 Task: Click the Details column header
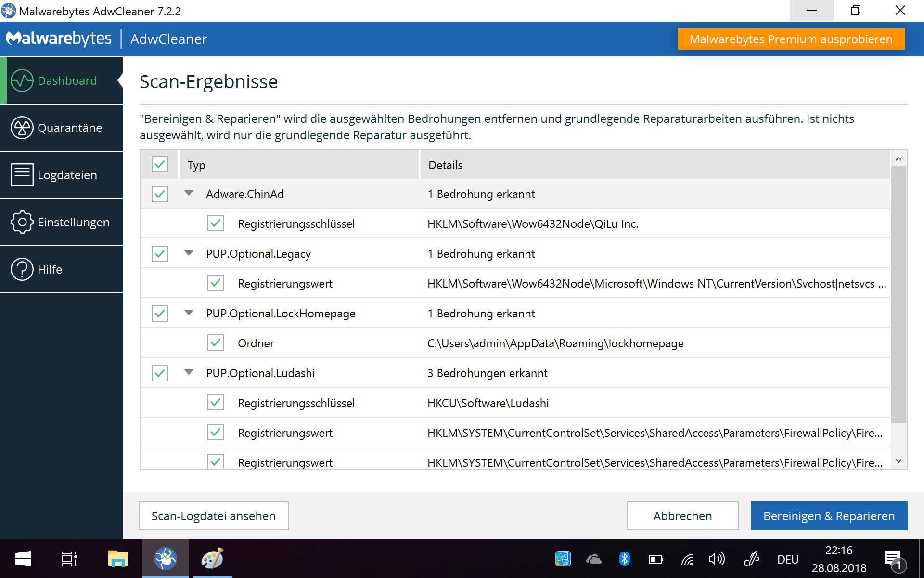pos(655,165)
